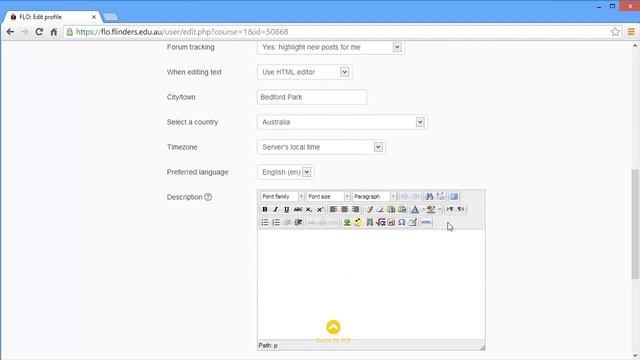Image resolution: width=640 pixels, height=360 pixels.
Task: Open the Font size dropdown
Action: pyautogui.click(x=328, y=197)
